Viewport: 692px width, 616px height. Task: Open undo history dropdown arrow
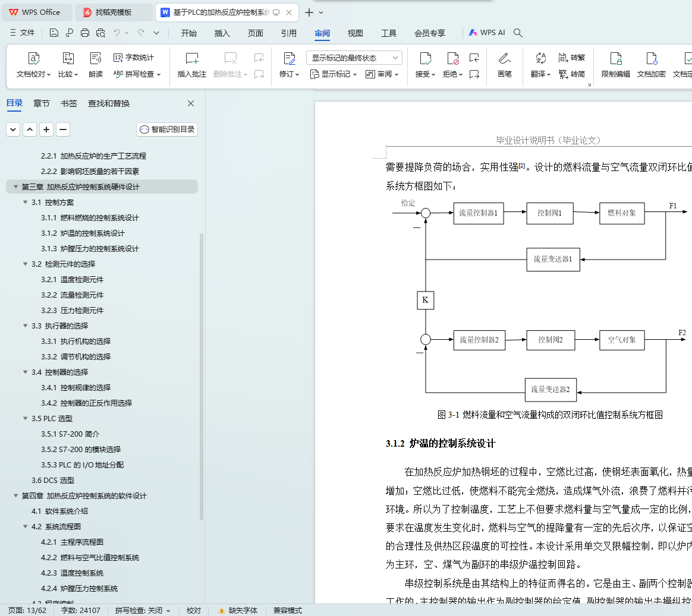tap(127, 33)
